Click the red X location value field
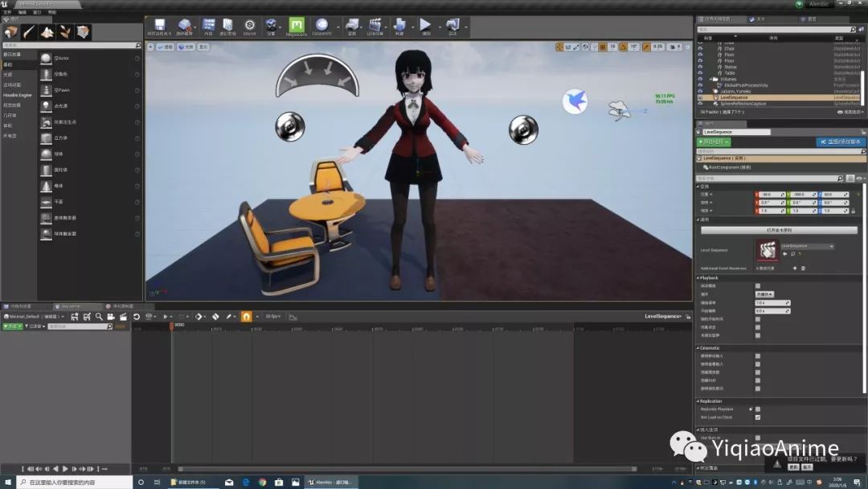Image resolution: width=868 pixels, height=489 pixels. [x=770, y=195]
